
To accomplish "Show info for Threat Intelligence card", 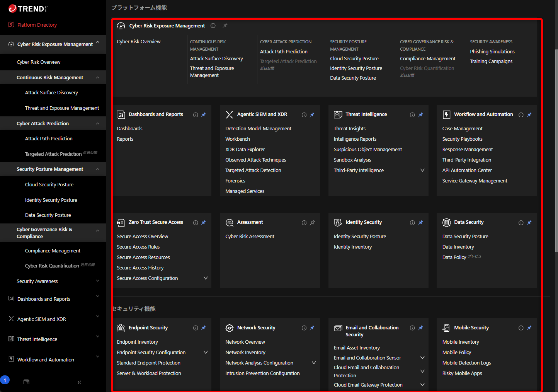I will tap(412, 115).
